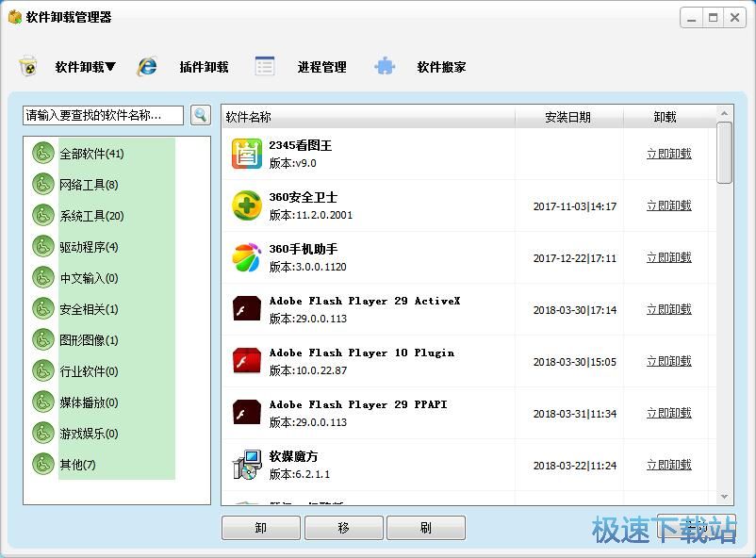Switch to 插件卸载 tab
This screenshot has width=756, height=558.
pos(204,67)
